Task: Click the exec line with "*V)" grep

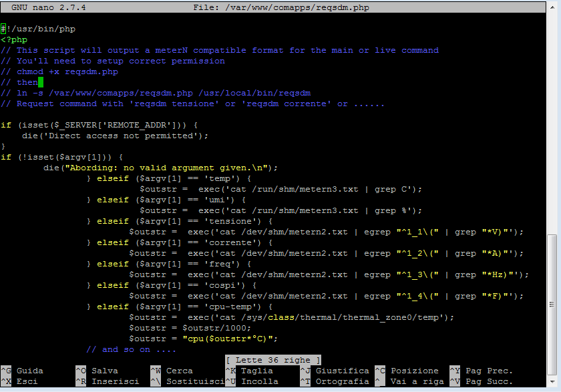Action: coord(327,232)
